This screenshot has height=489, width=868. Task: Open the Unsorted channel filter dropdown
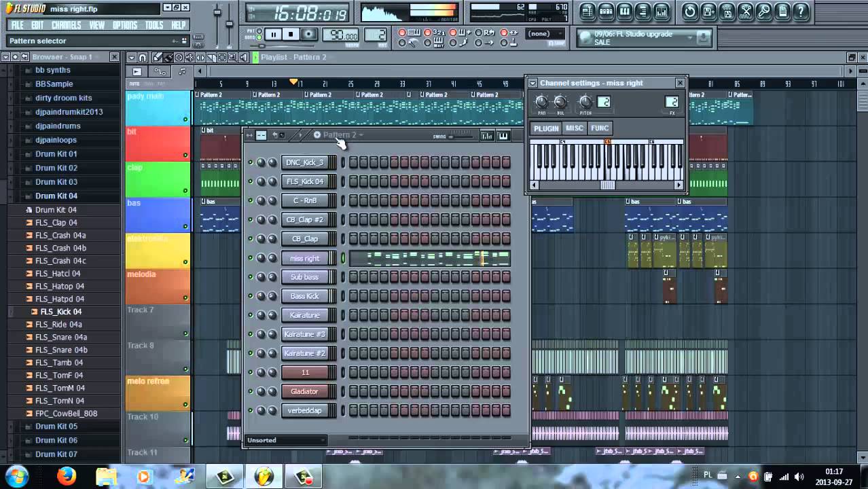pos(285,440)
